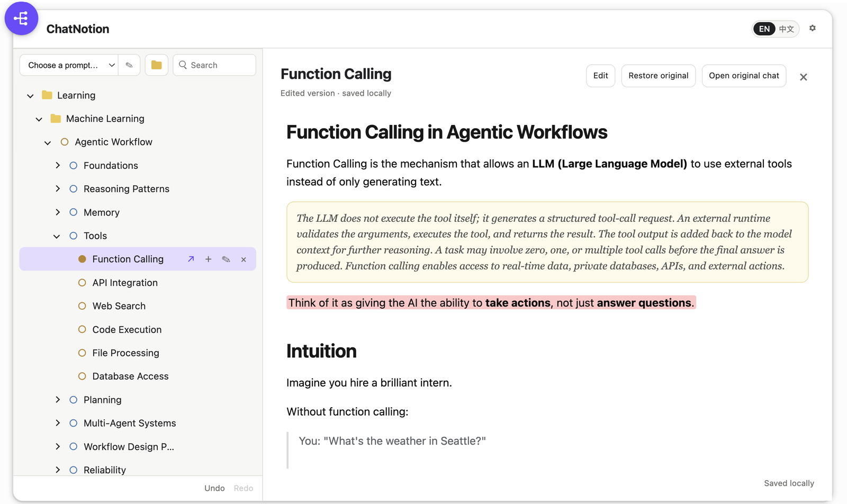Click the Edit button
This screenshot has width=847, height=504.
click(x=600, y=76)
